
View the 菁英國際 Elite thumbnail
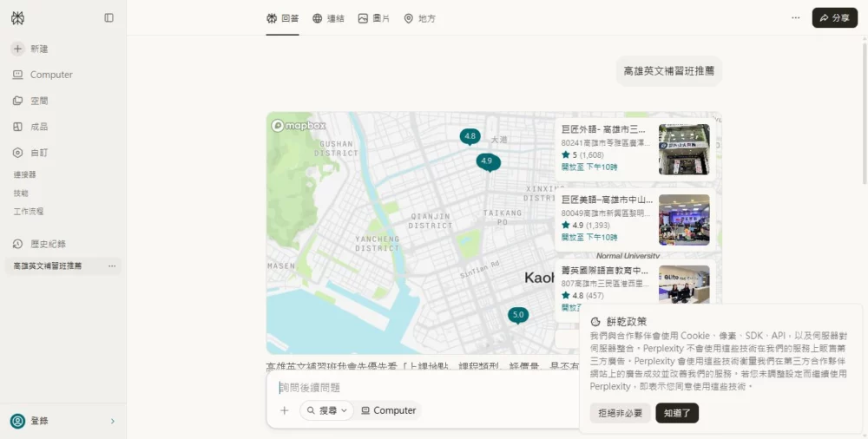point(684,284)
